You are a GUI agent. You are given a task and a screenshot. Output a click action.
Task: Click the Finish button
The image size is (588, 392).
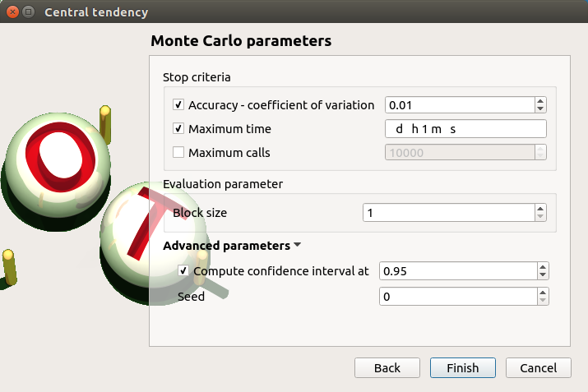[x=462, y=368]
